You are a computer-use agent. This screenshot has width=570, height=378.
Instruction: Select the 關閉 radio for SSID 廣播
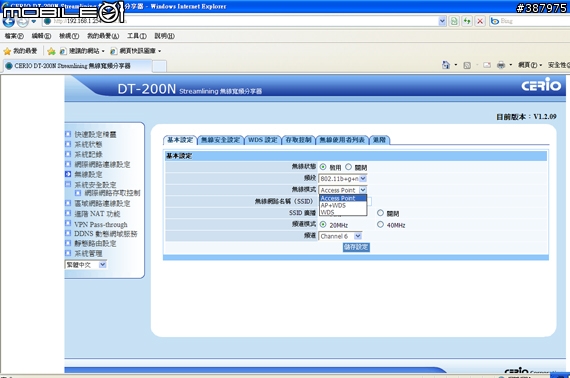point(380,213)
